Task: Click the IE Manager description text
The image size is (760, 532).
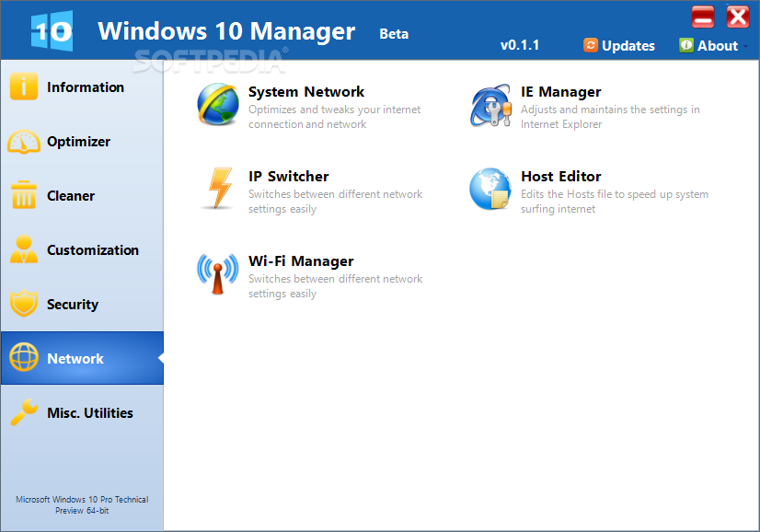Action: (x=610, y=117)
